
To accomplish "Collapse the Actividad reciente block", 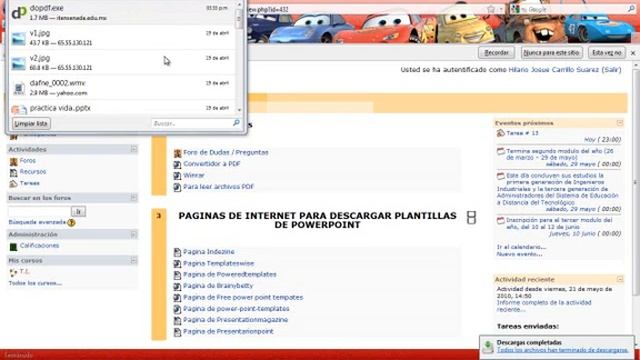I will pyautogui.click(x=620, y=280).
